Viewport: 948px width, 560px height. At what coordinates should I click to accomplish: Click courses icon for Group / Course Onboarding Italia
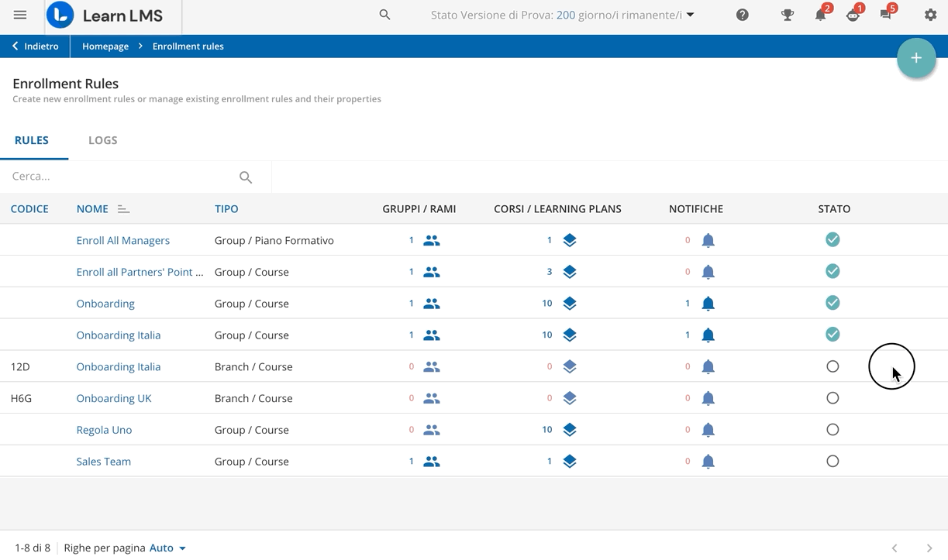pyautogui.click(x=570, y=335)
